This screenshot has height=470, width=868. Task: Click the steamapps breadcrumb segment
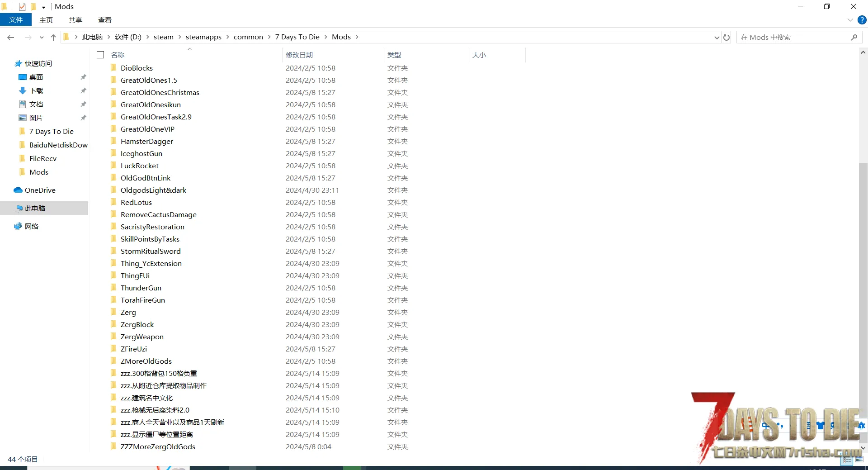(203, 37)
